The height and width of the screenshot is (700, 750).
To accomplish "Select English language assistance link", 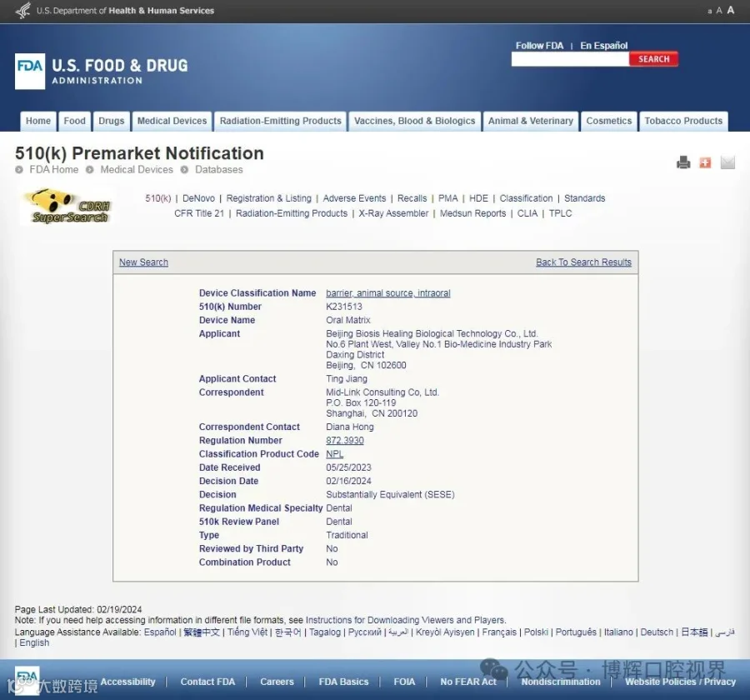I will (x=34, y=642).
